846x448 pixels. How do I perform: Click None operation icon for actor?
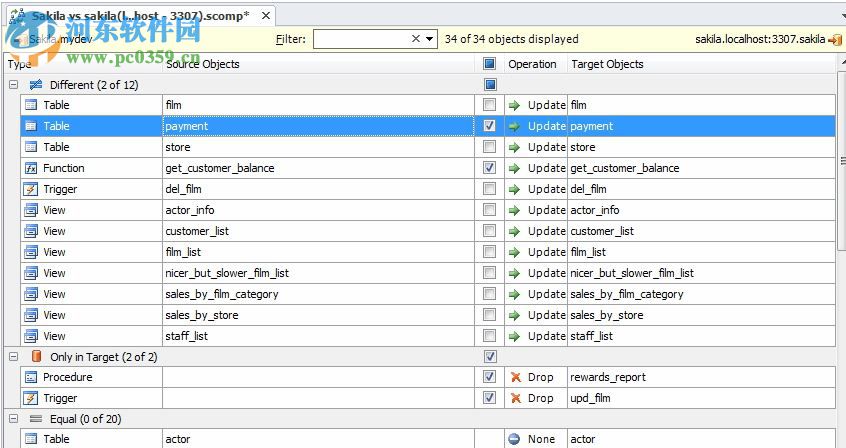coord(515,439)
